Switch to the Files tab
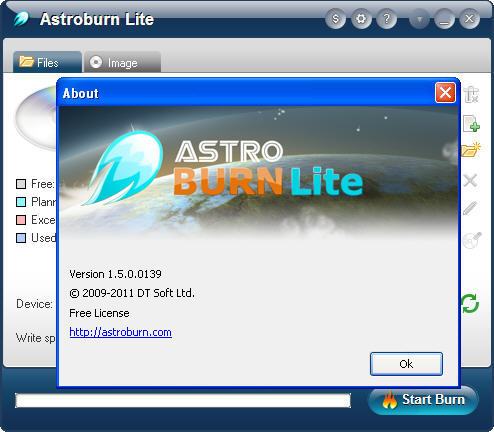The width and height of the screenshot is (494, 432). coord(47,62)
